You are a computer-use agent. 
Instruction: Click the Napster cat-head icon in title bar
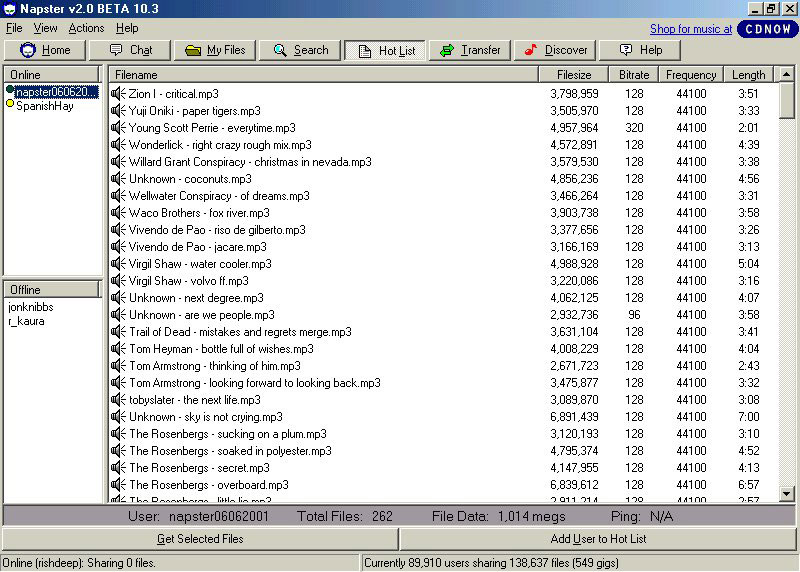point(10,9)
